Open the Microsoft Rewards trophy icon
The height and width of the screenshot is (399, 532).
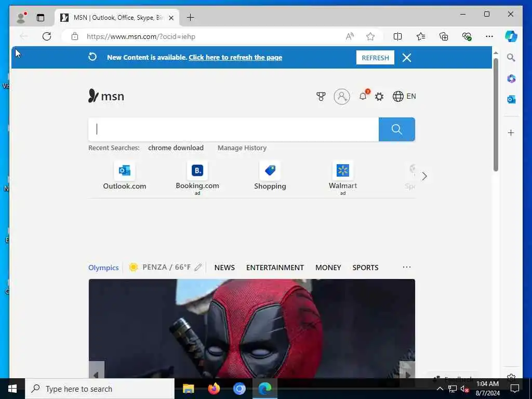click(x=321, y=97)
